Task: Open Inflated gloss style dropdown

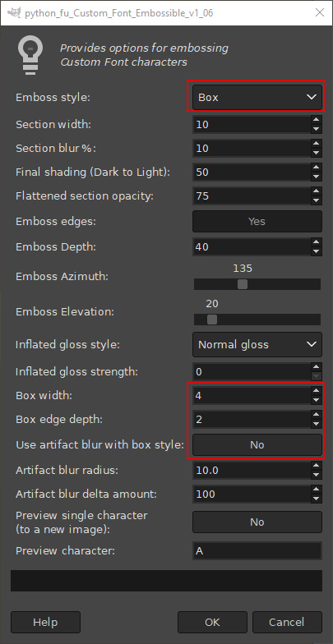Action: (x=257, y=345)
